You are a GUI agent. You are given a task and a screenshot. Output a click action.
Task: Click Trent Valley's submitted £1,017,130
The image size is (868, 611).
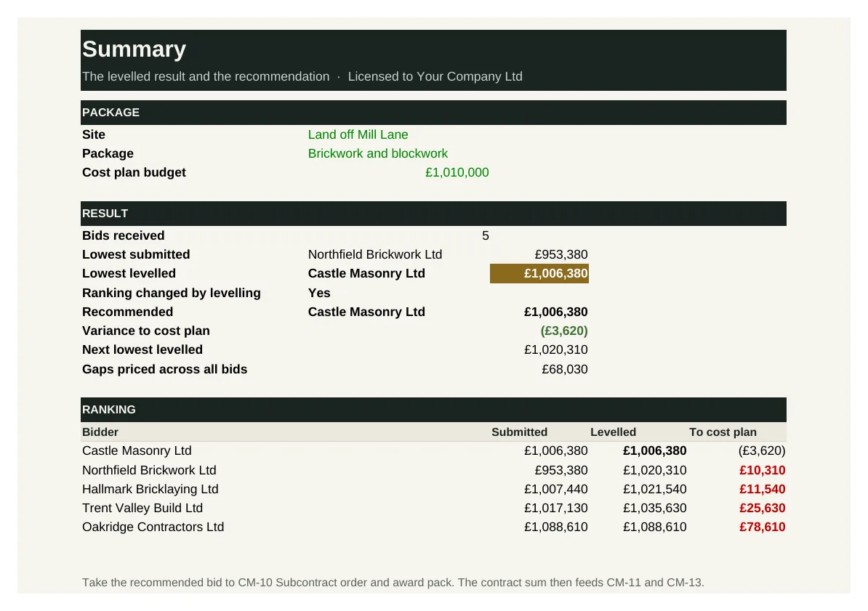click(x=556, y=508)
